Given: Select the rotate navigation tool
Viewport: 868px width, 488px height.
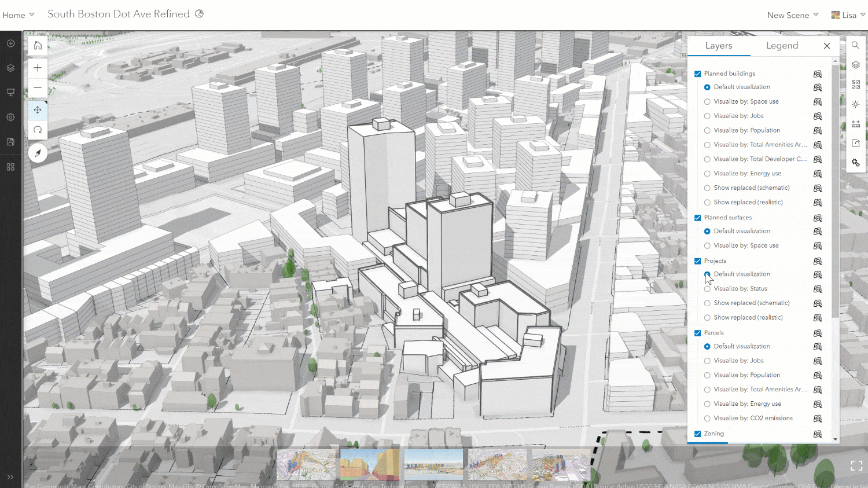Looking at the screenshot, I should click(38, 130).
